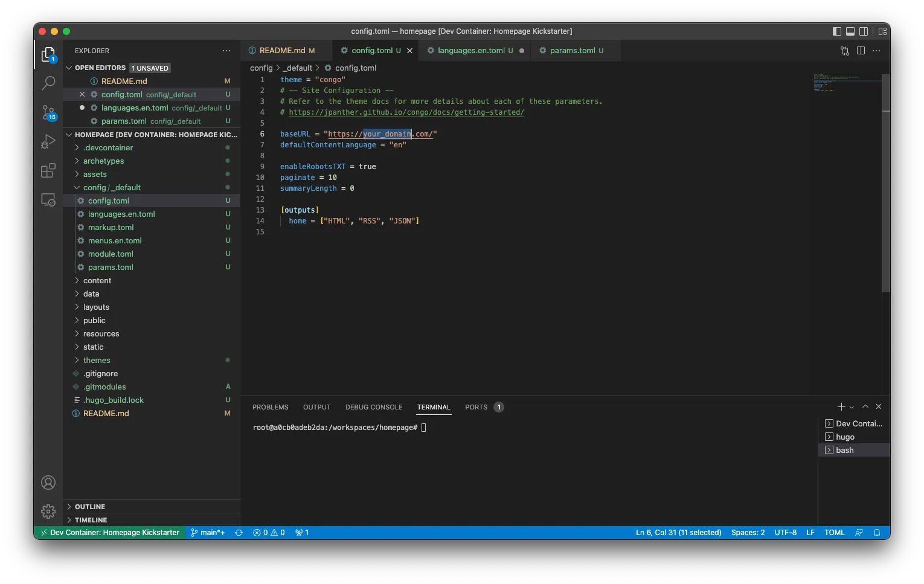This screenshot has width=924, height=584.
Task: Open Source Control view with 15 changes
Action: 48,112
